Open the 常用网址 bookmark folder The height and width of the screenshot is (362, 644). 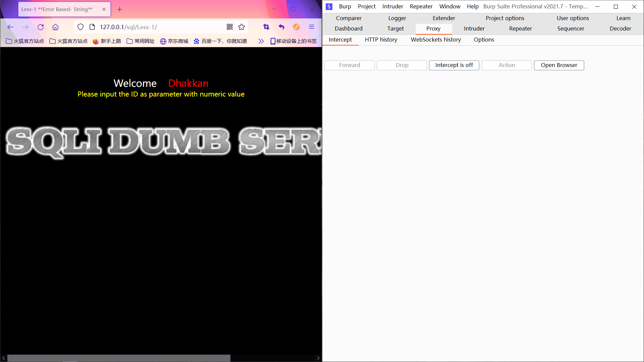point(141,41)
